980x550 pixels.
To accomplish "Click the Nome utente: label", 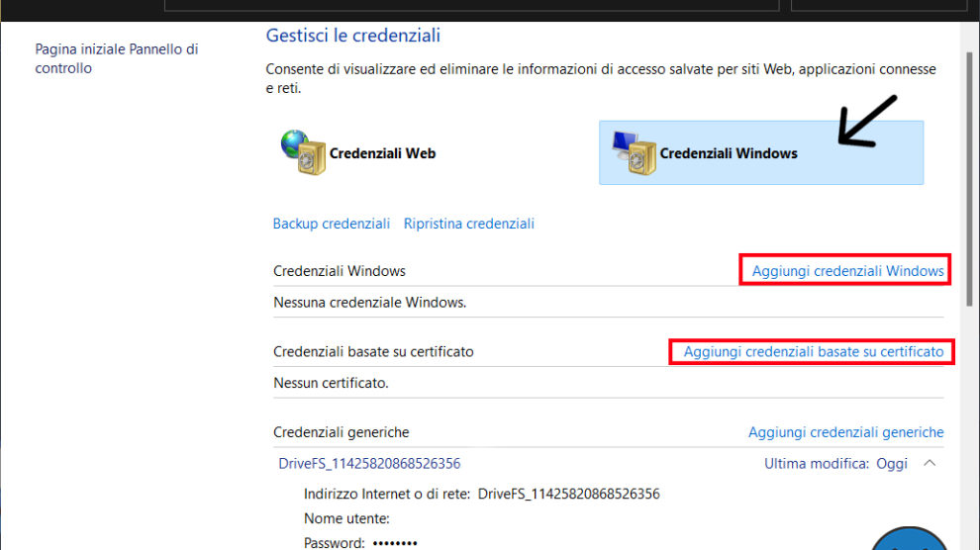I will click(x=346, y=518).
